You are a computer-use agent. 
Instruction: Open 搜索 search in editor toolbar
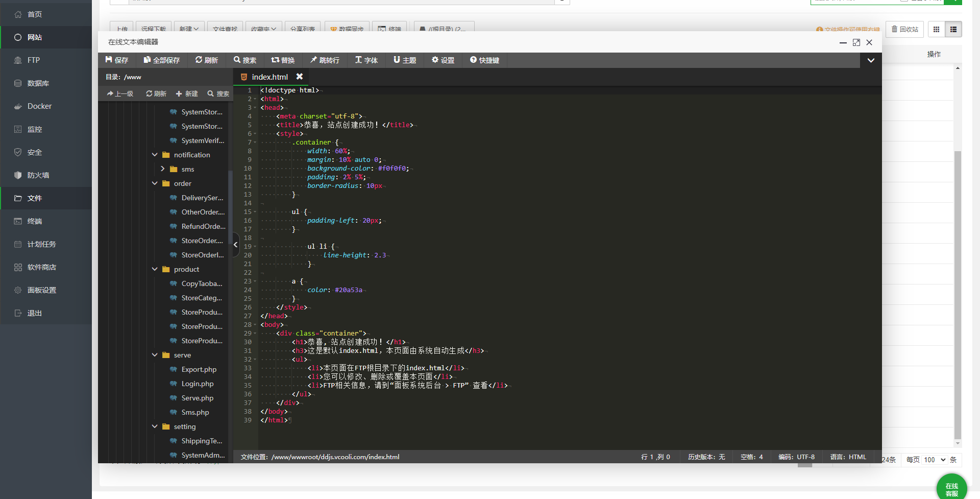pyautogui.click(x=245, y=60)
